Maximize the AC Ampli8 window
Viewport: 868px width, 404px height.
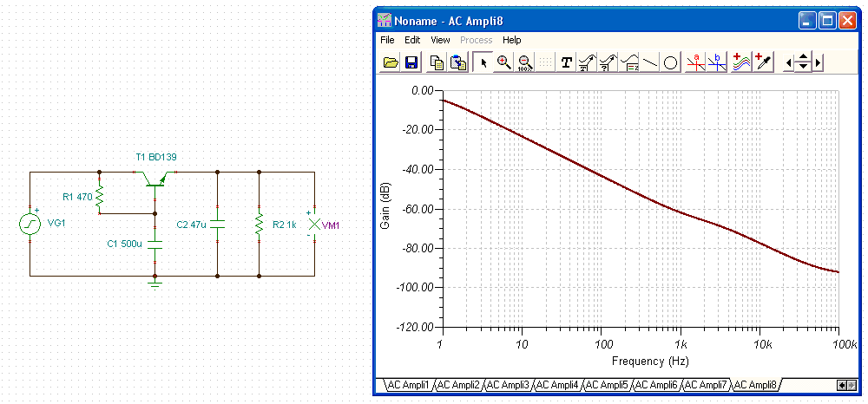[x=827, y=21]
